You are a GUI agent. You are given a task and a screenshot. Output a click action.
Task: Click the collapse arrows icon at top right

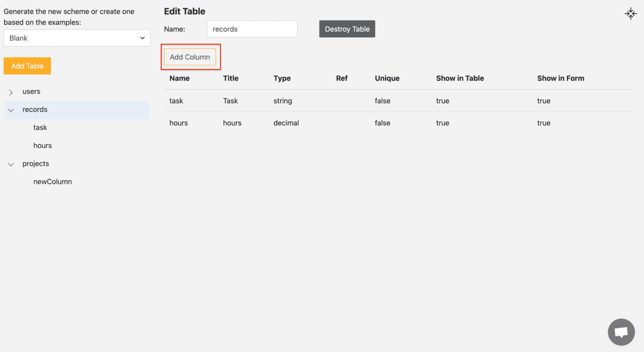[x=630, y=13]
